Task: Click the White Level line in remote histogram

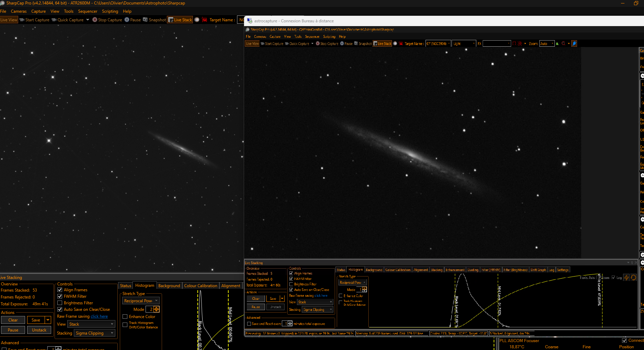Action: click(x=602, y=300)
